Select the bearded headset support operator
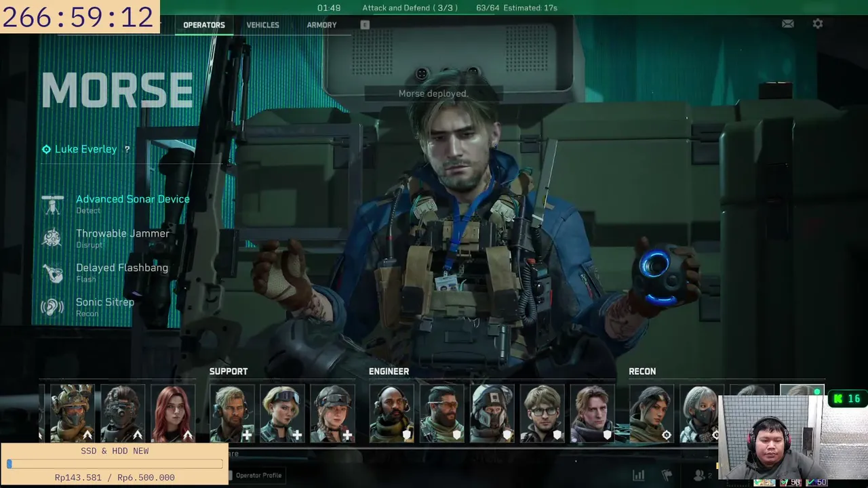 tap(232, 413)
